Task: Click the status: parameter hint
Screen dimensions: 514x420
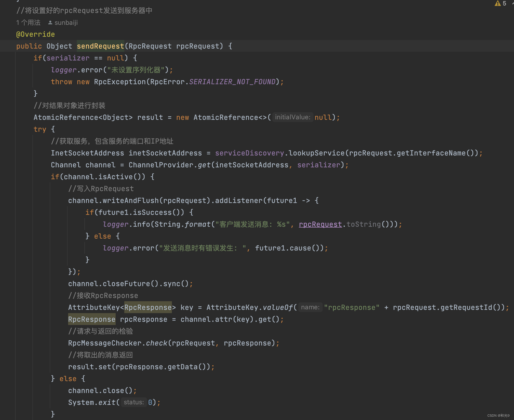Action: pyautogui.click(x=134, y=402)
